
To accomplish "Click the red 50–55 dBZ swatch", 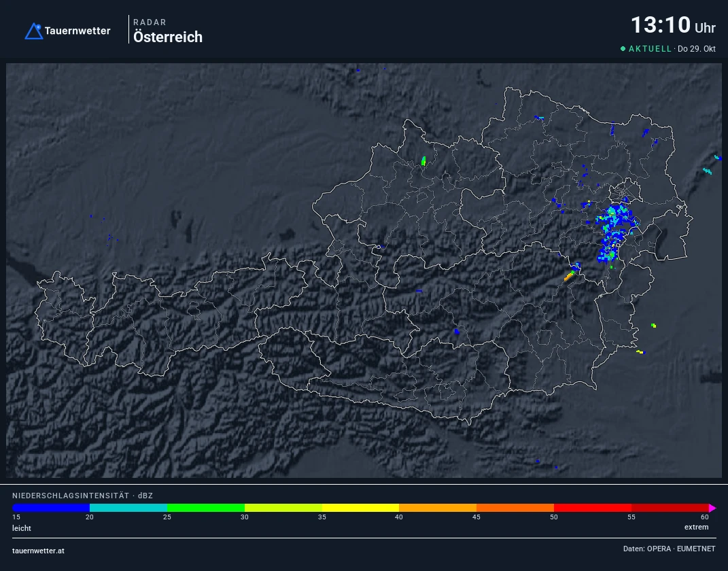I will pyautogui.click(x=593, y=508).
